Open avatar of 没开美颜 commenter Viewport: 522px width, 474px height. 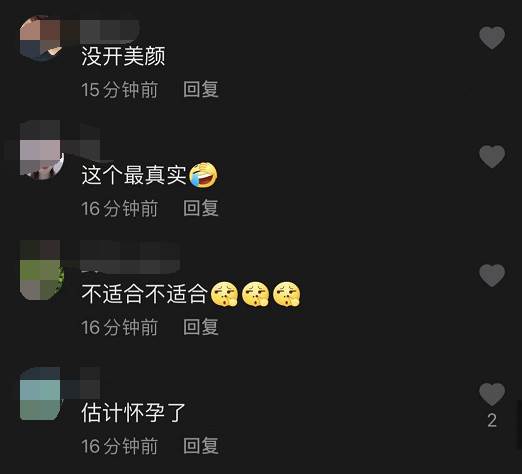point(41,38)
